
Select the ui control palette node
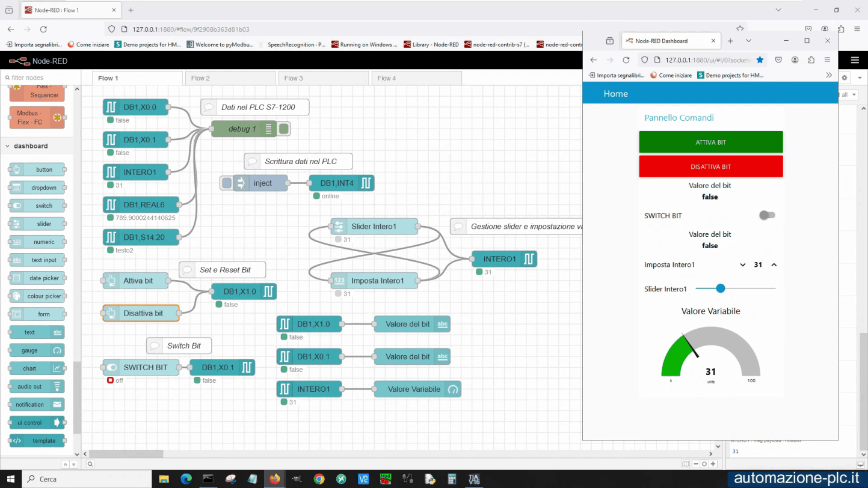tap(37, 422)
